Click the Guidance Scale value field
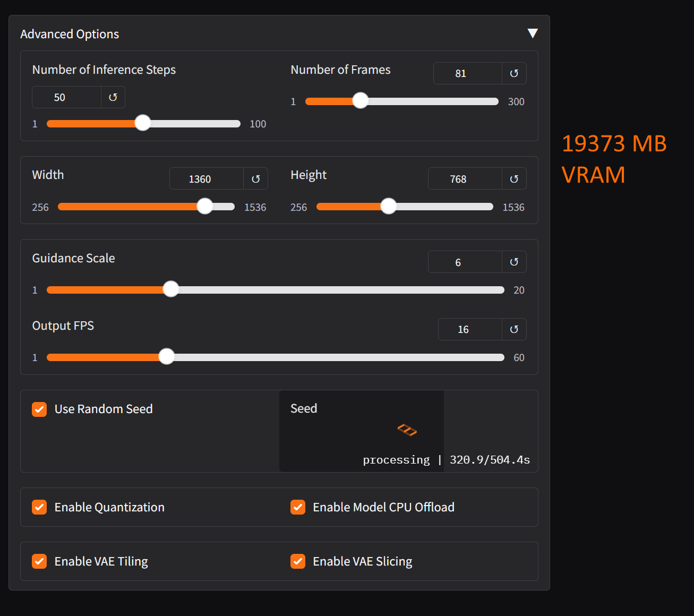 tap(465, 261)
